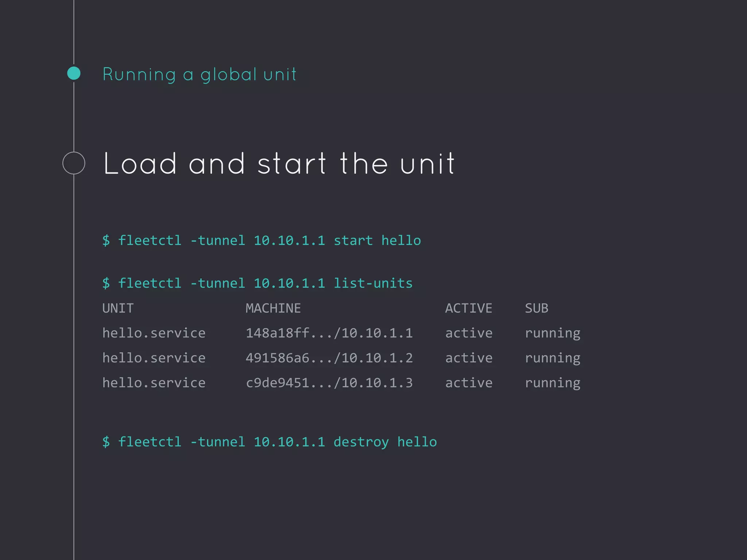Click the 'Load and start the unit' title
The height and width of the screenshot is (560, 747).
click(x=279, y=163)
